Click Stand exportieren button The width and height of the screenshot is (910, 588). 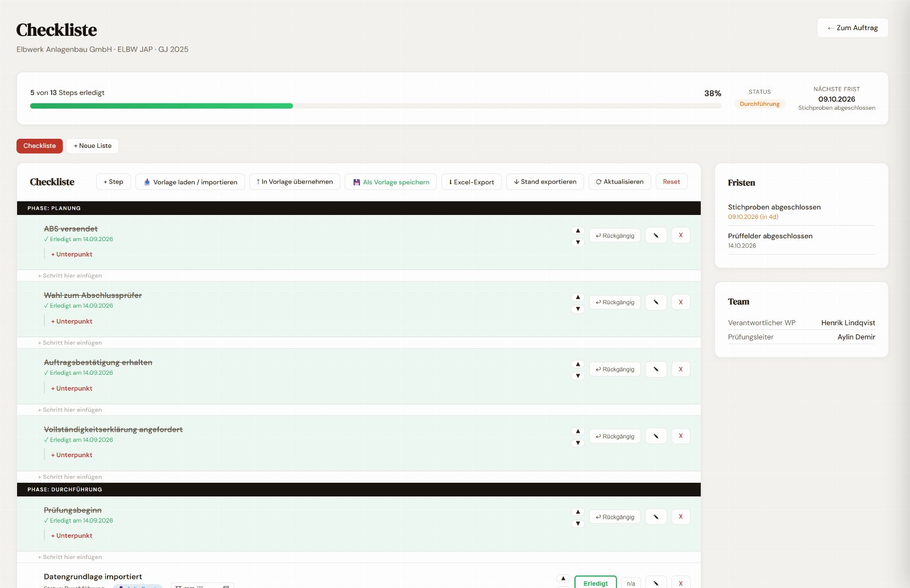click(x=545, y=182)
